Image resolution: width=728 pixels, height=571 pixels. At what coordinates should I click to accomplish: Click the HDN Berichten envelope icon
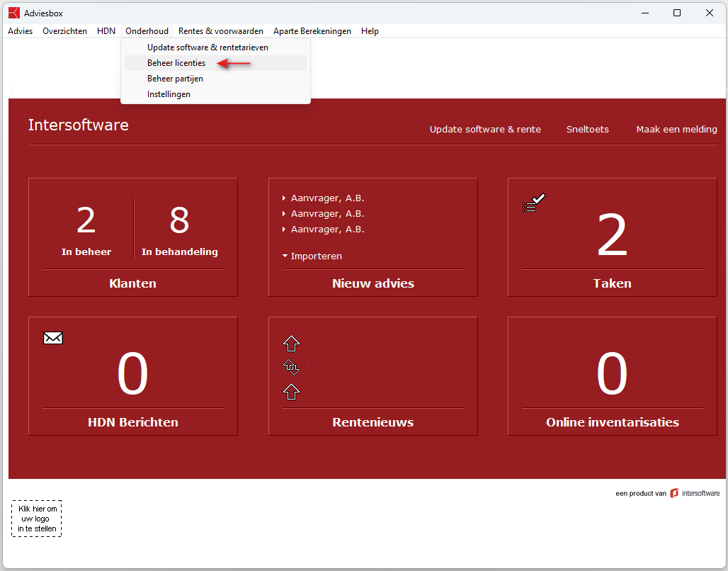53,338
